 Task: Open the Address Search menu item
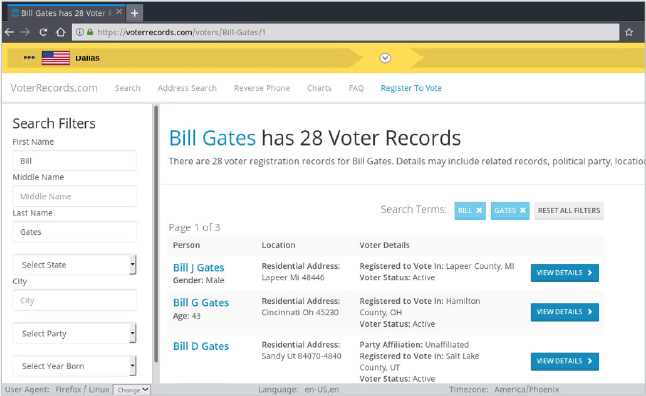coord(187,88)
